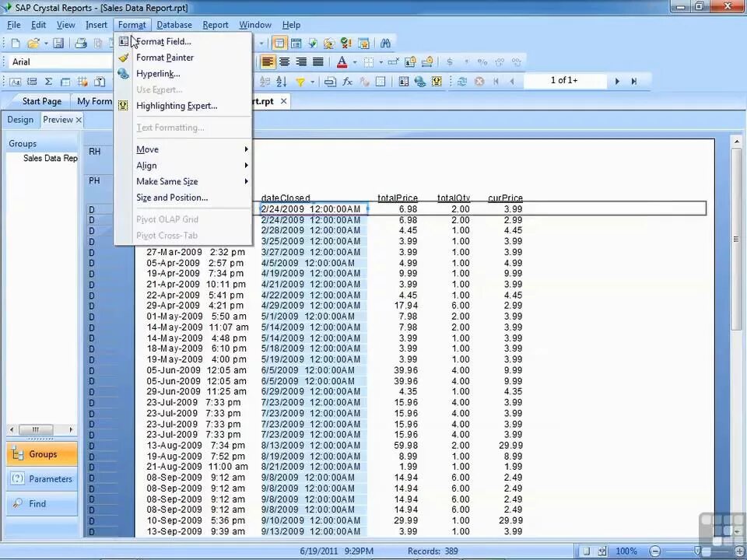Click the Record Sort Expert icon
747x560 pixels.
click(x=282, y=82)
